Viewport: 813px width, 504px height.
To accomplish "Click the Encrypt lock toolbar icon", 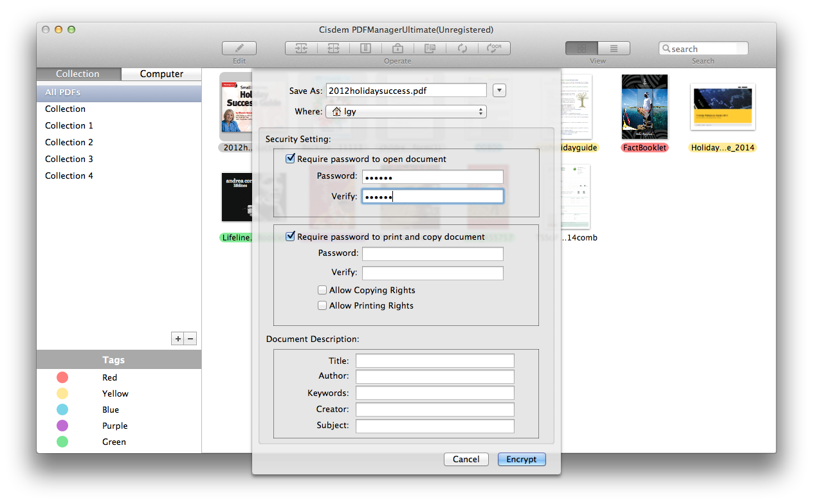I will pos(397,48).
